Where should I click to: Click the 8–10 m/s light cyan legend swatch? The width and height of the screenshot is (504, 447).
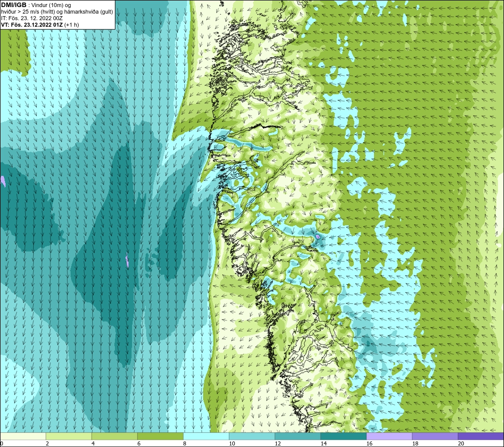tap(206, 436)
